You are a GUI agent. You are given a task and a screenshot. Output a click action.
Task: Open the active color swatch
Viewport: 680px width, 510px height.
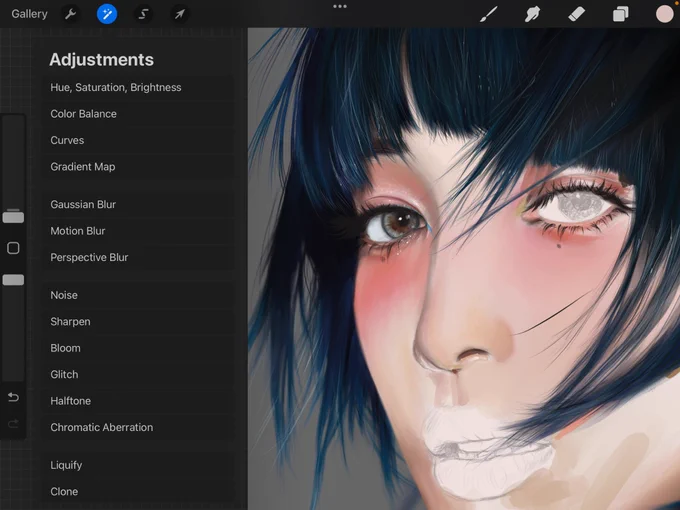tap(664, 14)
